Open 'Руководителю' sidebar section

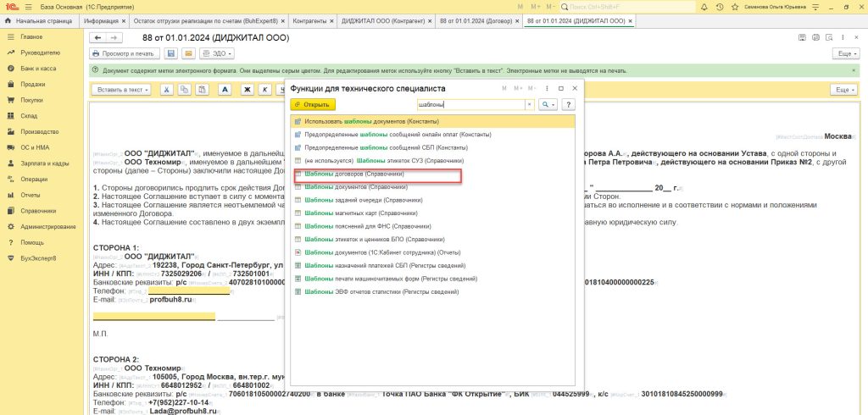41,53
